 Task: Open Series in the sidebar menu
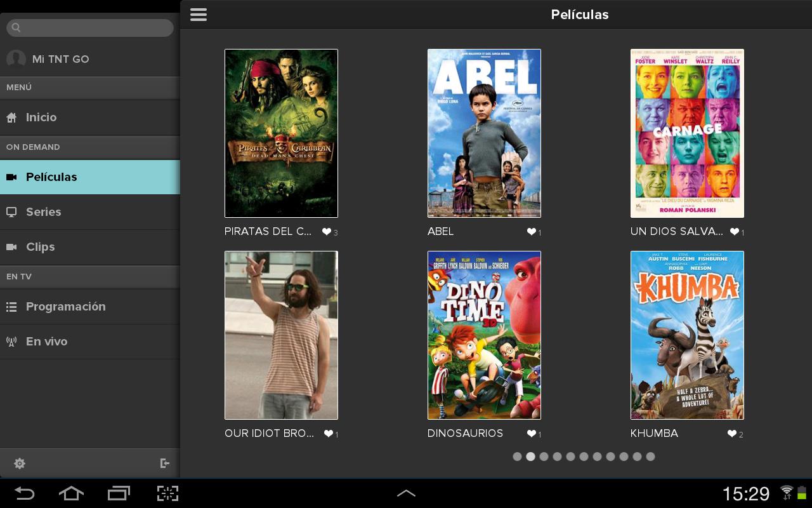[x=43, y=212]
